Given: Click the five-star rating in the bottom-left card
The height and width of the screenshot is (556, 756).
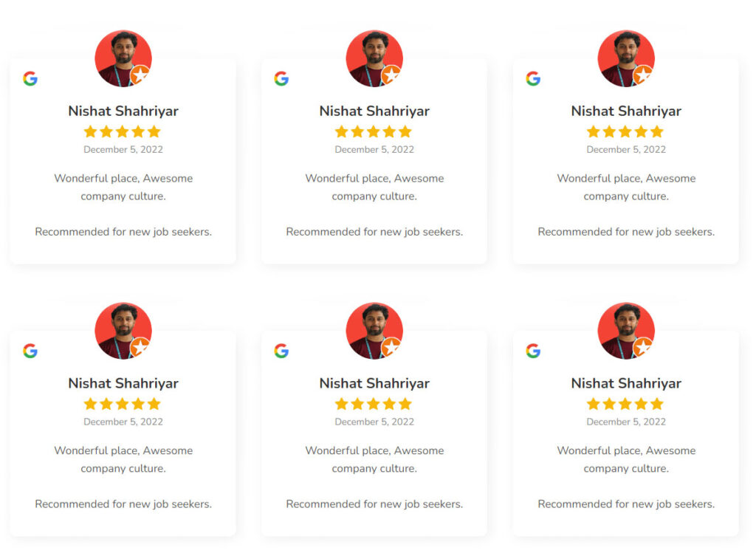Looking at the screenshot, I should (x=123, y=404).
